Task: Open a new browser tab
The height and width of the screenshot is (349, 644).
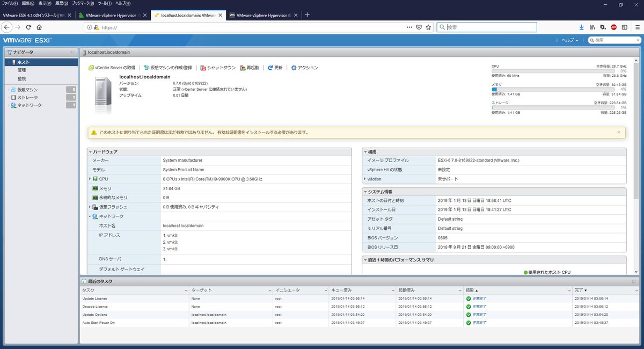Action: (308, 15)
